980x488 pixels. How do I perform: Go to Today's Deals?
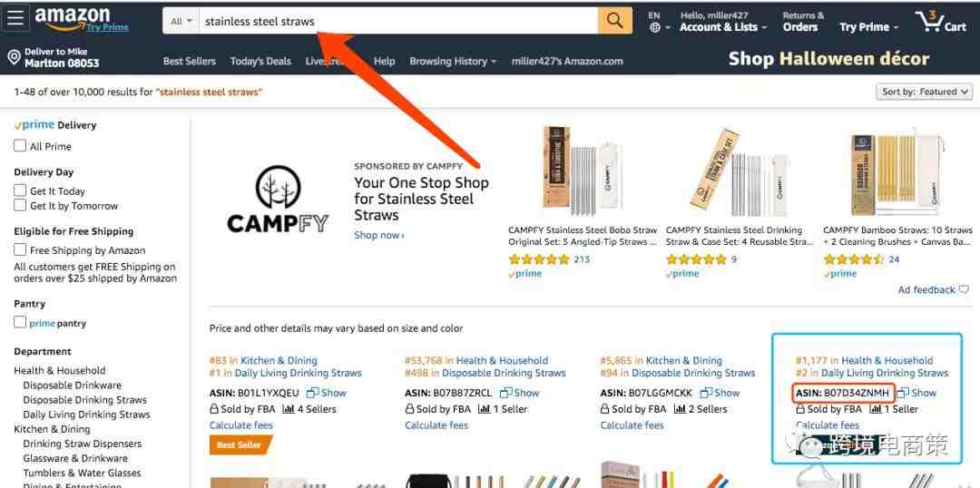click(260, 62)
